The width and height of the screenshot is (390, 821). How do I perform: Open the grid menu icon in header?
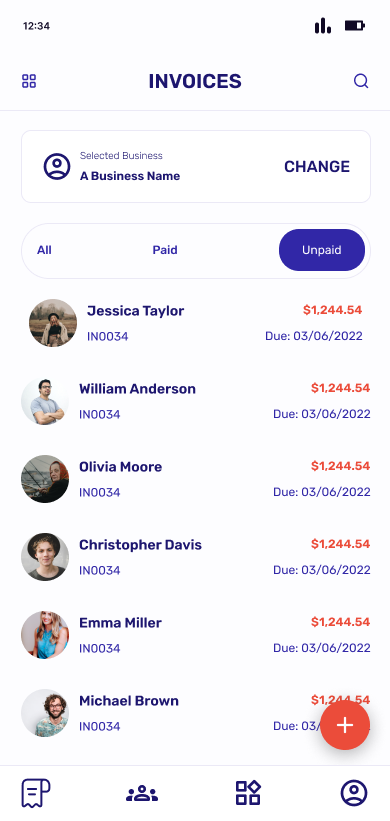[x=29, y=81]
